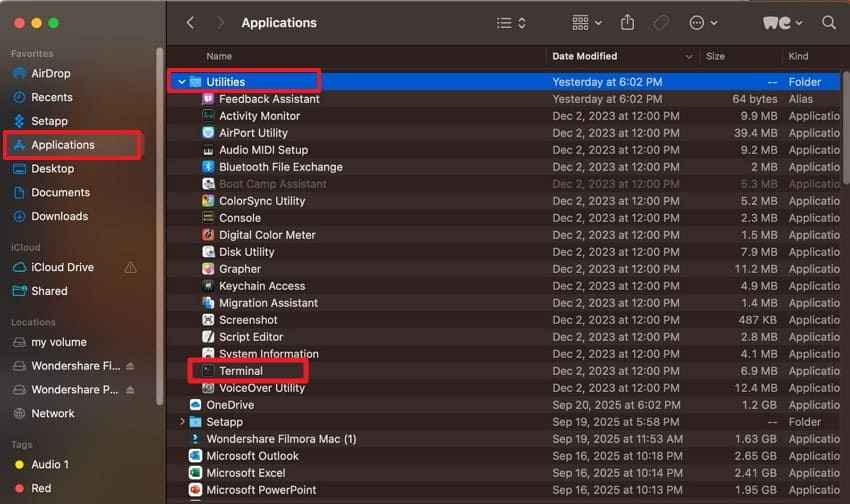Viewport: 850px width, 504px height.
Task: Click the Terminal app icon
Action: click(208, 371)
